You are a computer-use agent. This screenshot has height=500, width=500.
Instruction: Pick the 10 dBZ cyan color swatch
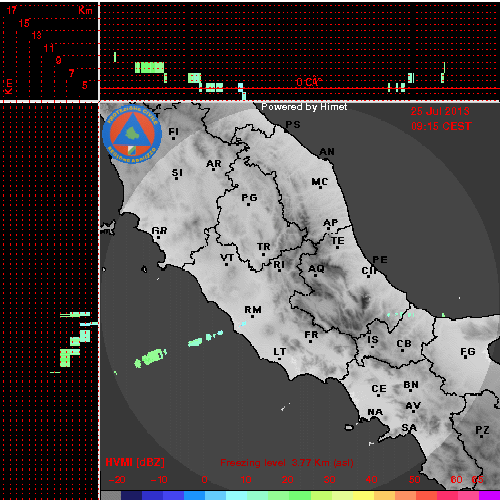[x=236, y=495]
